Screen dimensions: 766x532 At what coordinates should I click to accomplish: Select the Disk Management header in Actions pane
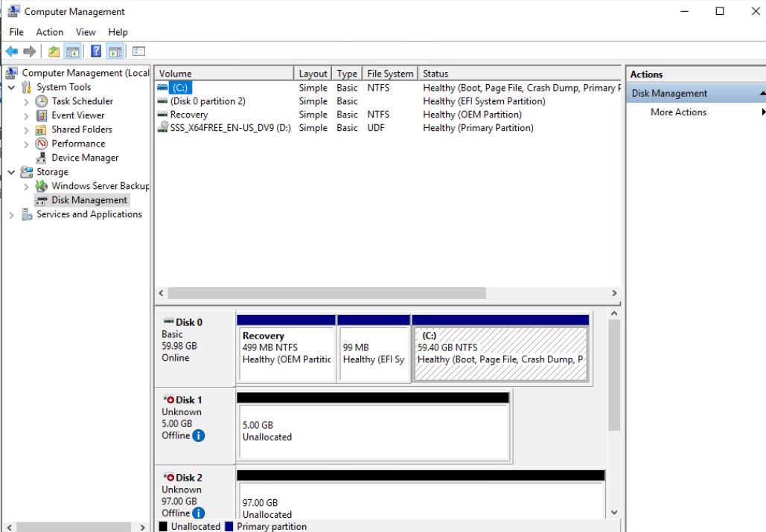(666, 93)
